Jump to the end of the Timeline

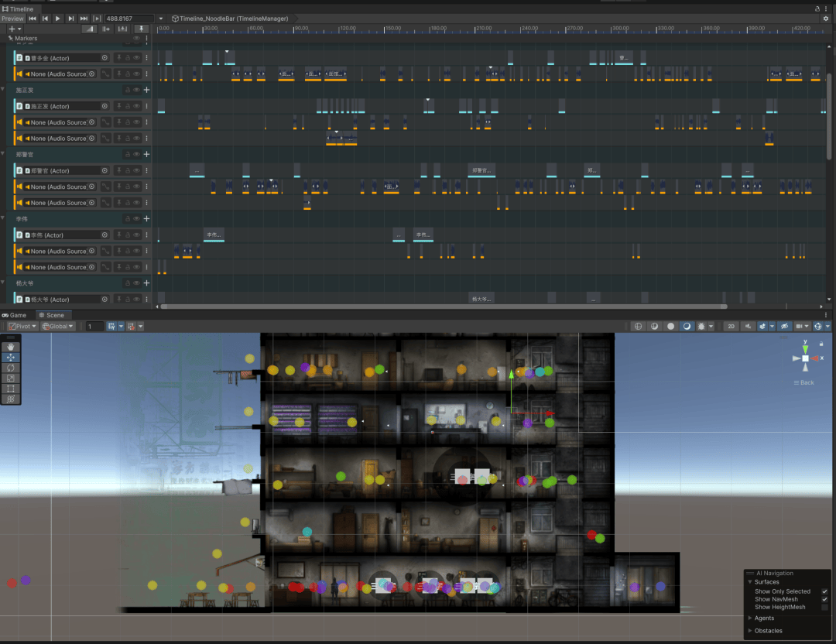pyautogui.click(x=84, y=19)
